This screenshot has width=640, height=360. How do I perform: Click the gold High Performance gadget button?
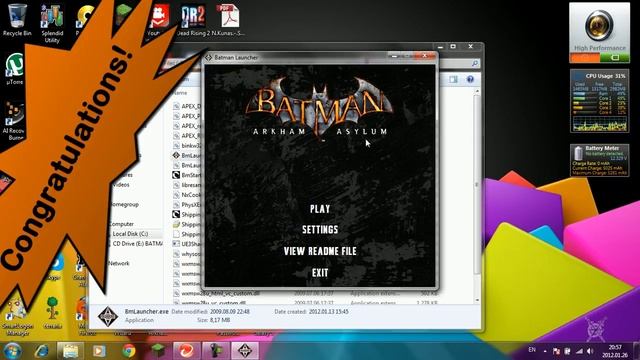(x=599, y=25)
